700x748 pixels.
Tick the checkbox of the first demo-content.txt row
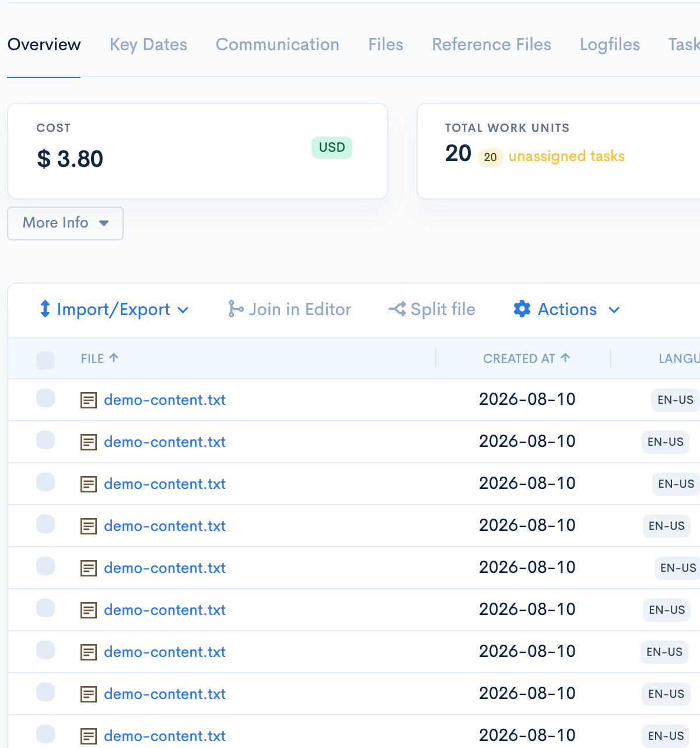[45, 398]
